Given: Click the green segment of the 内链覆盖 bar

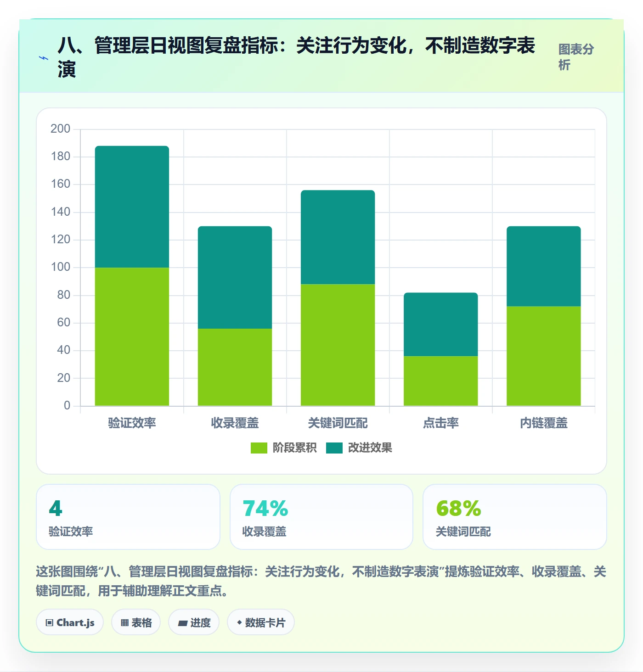Looking at the screenshot, I should 543,356.
